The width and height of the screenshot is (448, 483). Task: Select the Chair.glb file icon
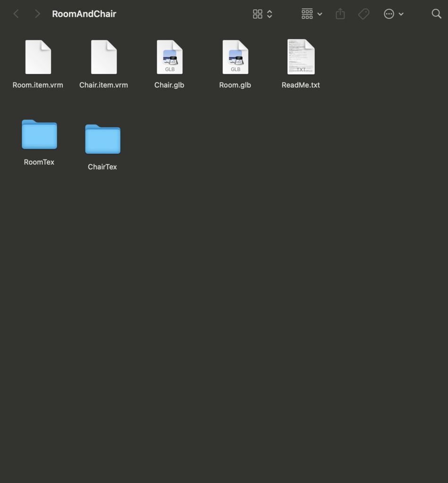[169, 57]
